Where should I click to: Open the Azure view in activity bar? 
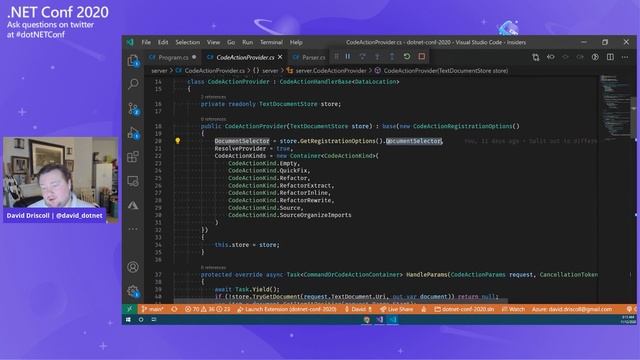coord(133,205)
